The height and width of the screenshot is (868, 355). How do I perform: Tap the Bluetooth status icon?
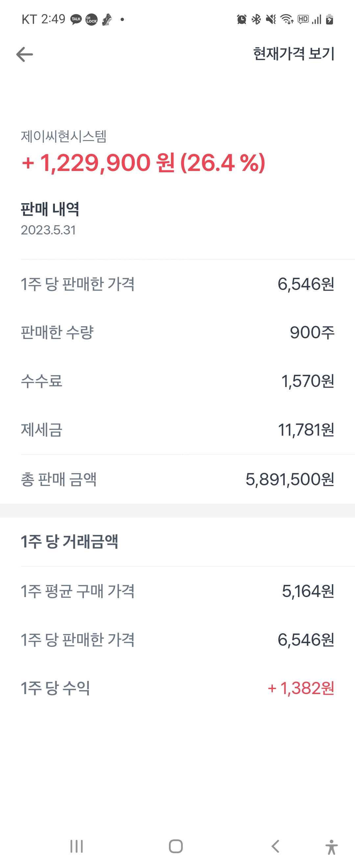tap(256, 19)
